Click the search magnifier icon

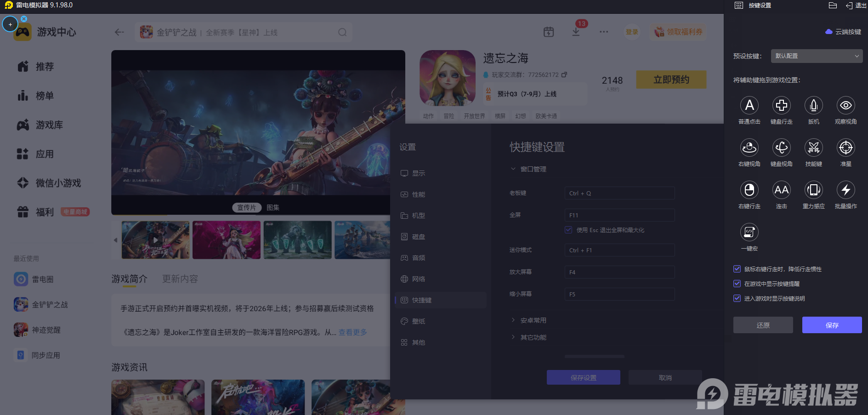[x=342, y=32]
